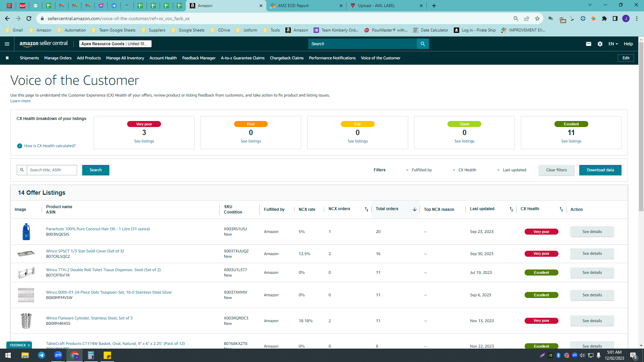This screenshot has height=362, width=644.
Task: Click the info icon beside CX Health calculated
Action: (x=19, y=146)
